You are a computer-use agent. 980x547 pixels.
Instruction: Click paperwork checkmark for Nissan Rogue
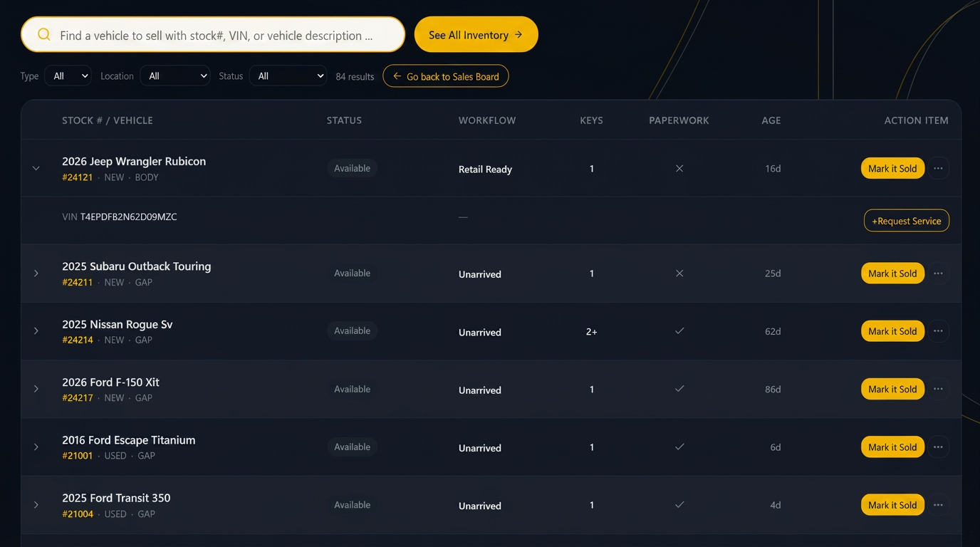[x=679, y=331]
